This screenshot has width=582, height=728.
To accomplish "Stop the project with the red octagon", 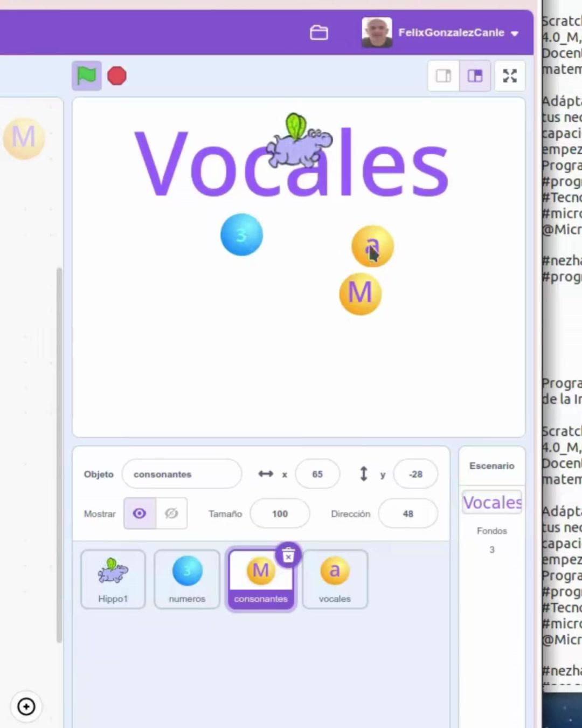I will point(117,76).
